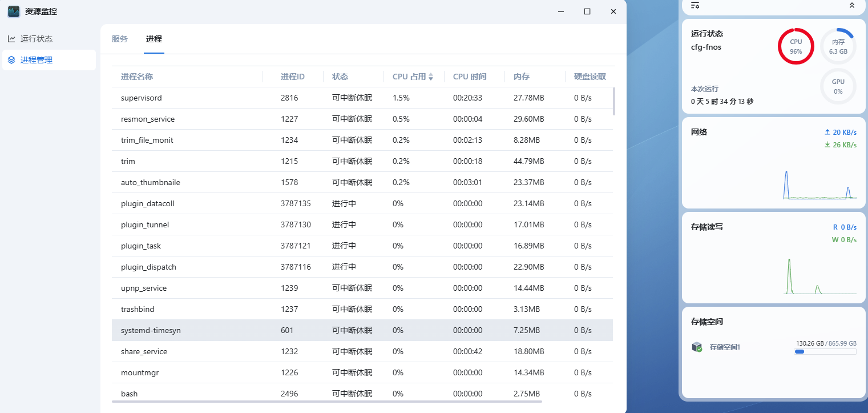868x413 pixels.
Task: Click the uptime text 0 天 5 时 34 分 13 秒
Action: (722, 102)
